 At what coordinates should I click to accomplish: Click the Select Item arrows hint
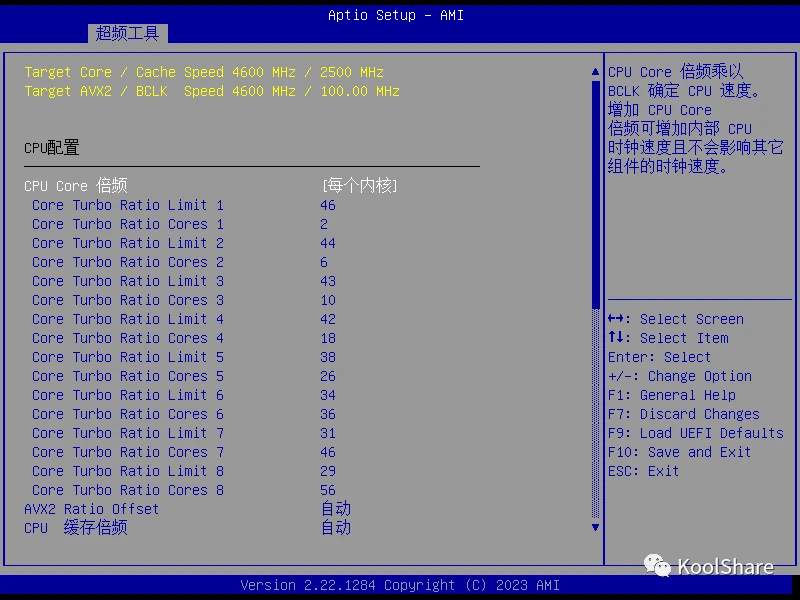pyautogui.click(x=668, y=338)
